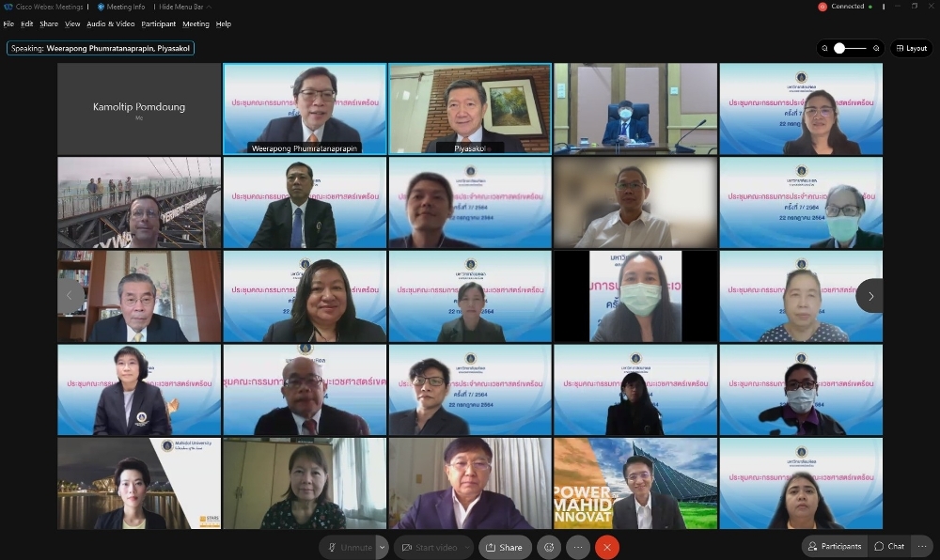Open the Layout options dropdown
This screenshot has height=560, width=940.
[x=911, y=48]
